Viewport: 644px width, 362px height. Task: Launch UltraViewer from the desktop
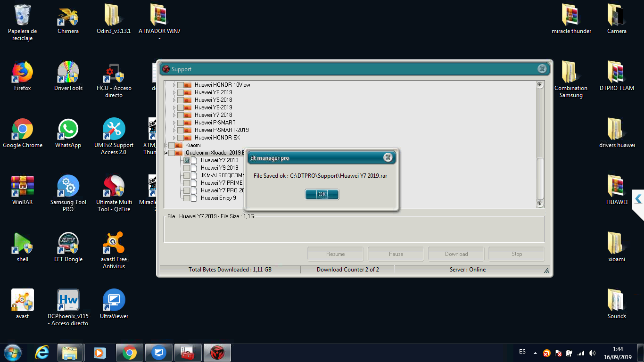(x=114, y=304)
